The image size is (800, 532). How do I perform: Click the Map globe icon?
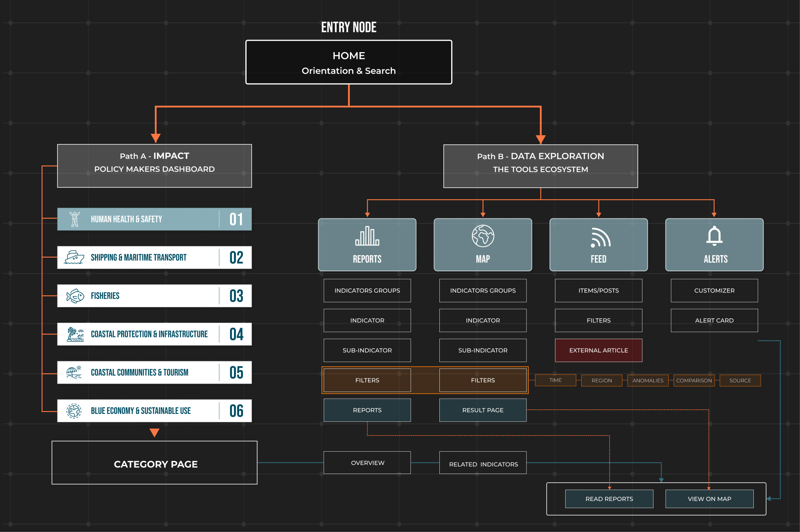click(483, 236)
